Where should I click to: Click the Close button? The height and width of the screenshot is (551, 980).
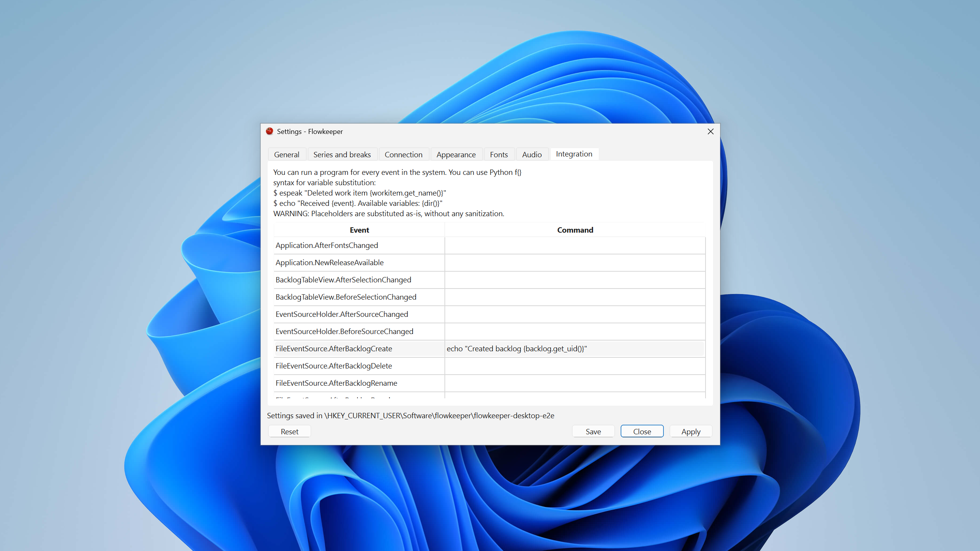click(x=642, y=431)
